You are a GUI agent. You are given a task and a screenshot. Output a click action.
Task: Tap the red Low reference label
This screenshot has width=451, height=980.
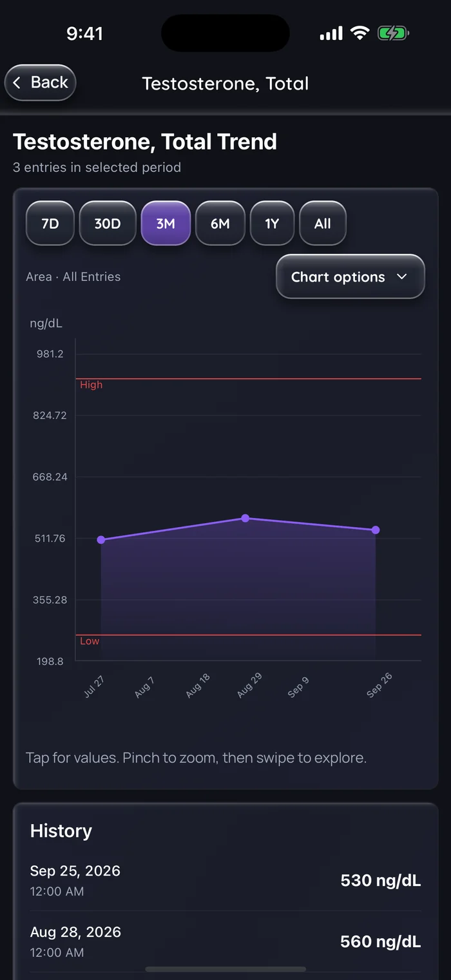point(90,641)
